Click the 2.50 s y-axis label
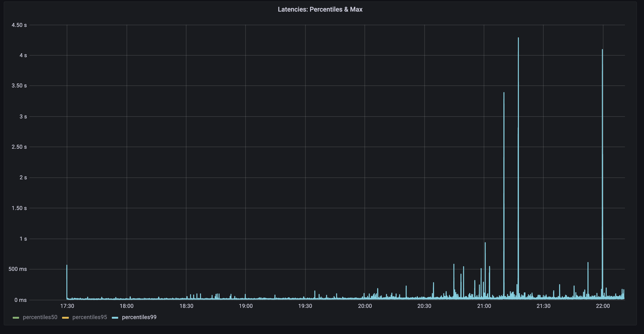Image resolution: width=644 pixels, height=334 pixels. (x=19, y=147)
